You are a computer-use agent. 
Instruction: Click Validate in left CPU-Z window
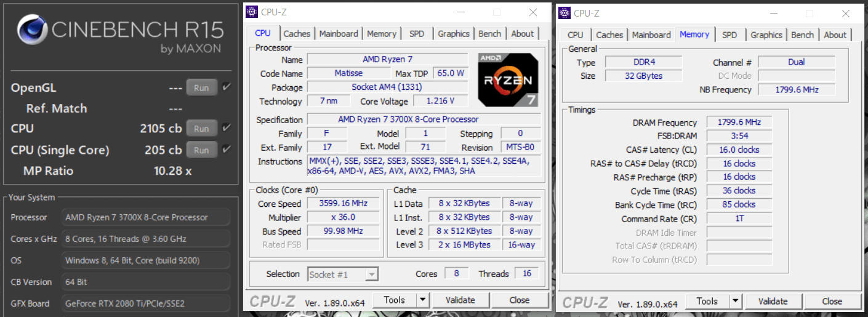460,300
